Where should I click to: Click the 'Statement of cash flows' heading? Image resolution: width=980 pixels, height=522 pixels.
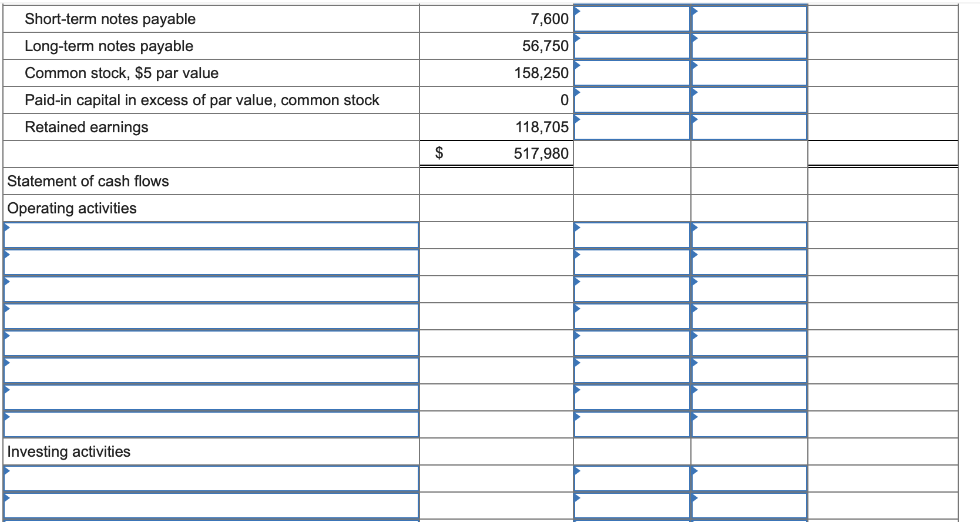[88, 181]
